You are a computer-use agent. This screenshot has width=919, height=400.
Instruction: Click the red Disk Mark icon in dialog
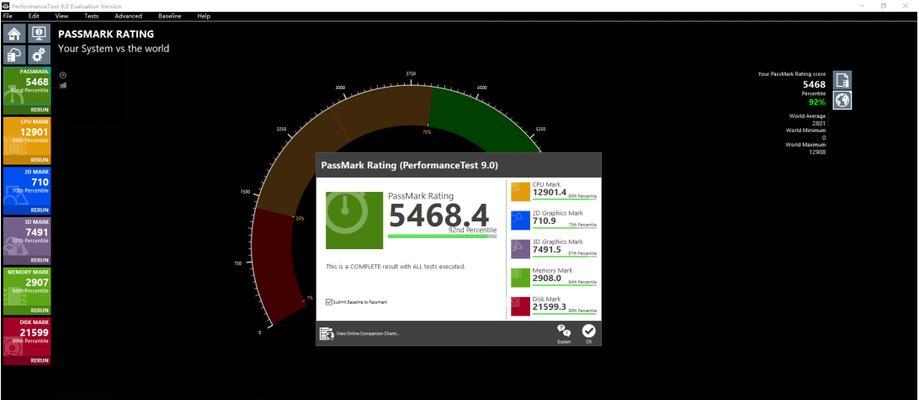click(x=520, y=306)
